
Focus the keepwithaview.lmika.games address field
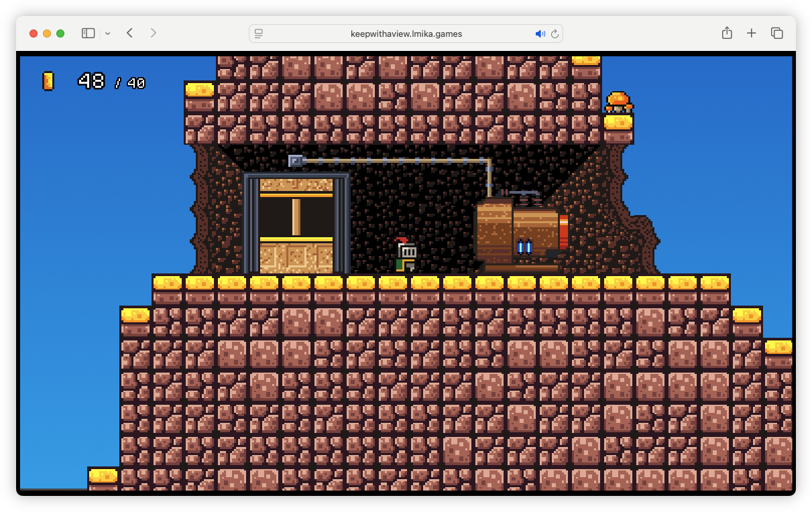(x=406, y=34)
